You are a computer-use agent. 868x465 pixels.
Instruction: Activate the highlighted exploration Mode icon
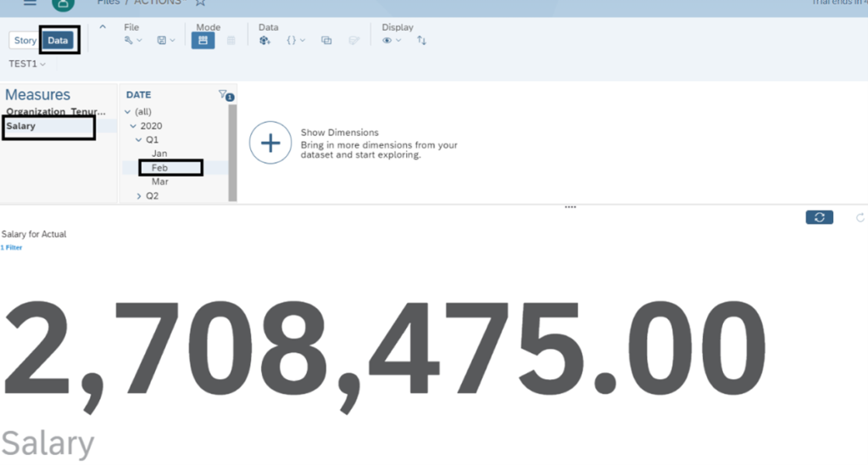[203, 41]
